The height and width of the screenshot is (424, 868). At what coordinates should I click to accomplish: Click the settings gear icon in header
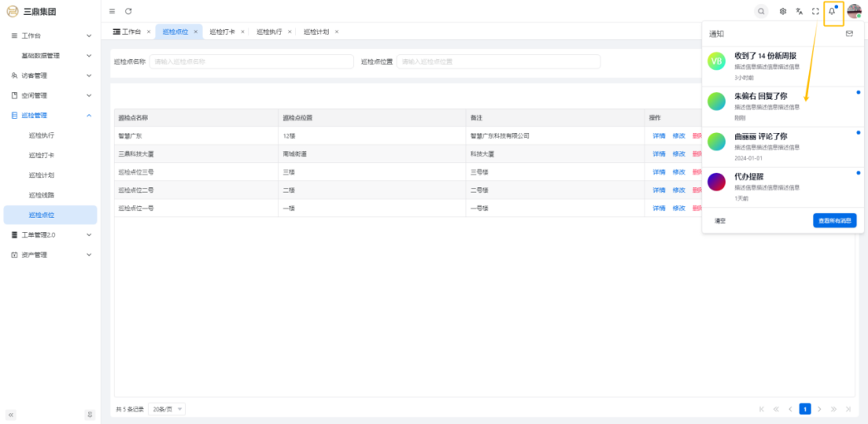point(782,12)
